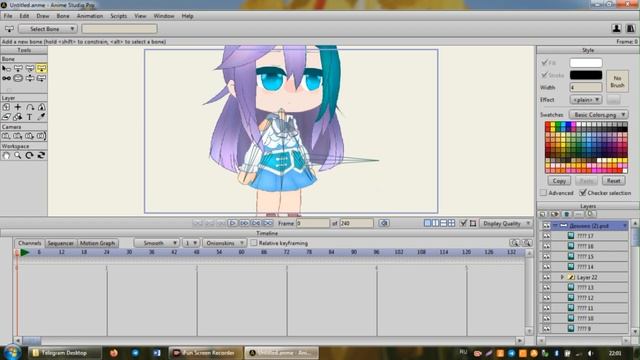Open Fun Screen Recorder in the taskbar
Image resolution: width=640 pixels, height=360 pixels.
pyautogui.click(x=206, y=353)
